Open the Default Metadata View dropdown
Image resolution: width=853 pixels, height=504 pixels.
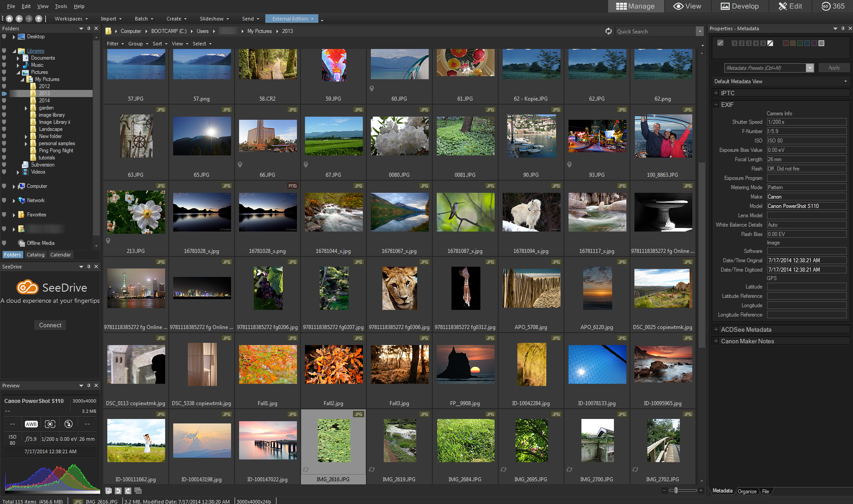(845, 81)
